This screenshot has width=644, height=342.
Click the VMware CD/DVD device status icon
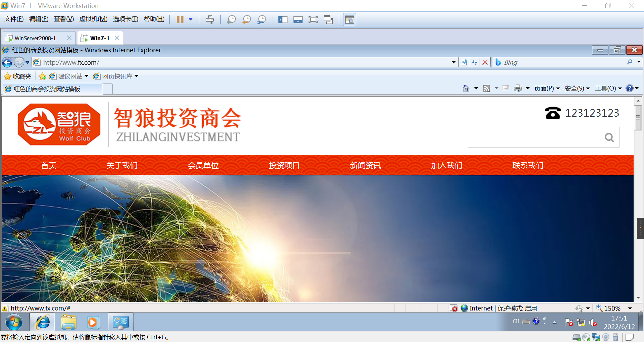(x=586, y=337)
